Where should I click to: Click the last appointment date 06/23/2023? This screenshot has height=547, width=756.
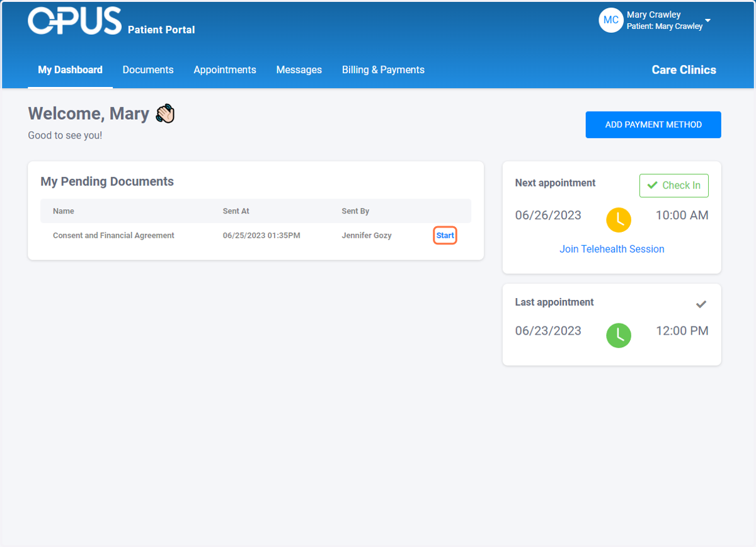click(548, 331)
